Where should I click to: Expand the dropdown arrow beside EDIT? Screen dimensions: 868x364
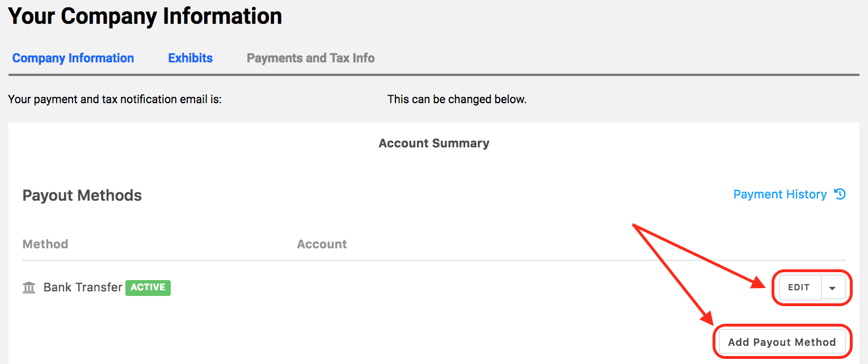point(832,288)
